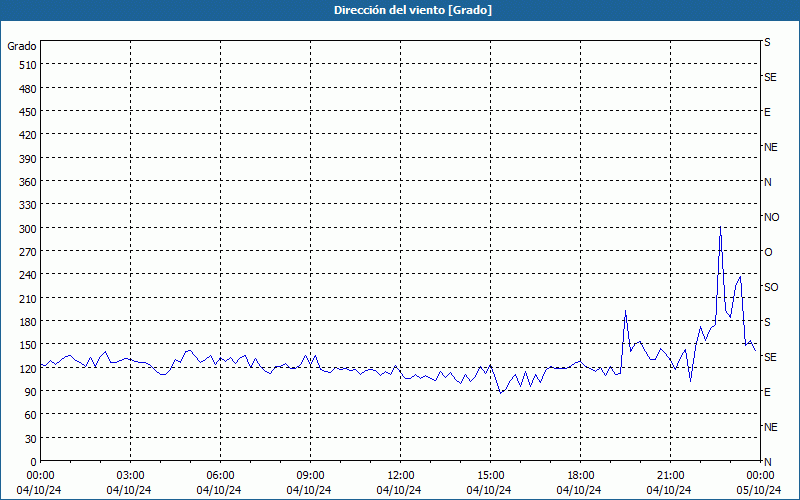
Task: Click the wind direction peak reaching 300 degrees
Action: pos(720,228)
